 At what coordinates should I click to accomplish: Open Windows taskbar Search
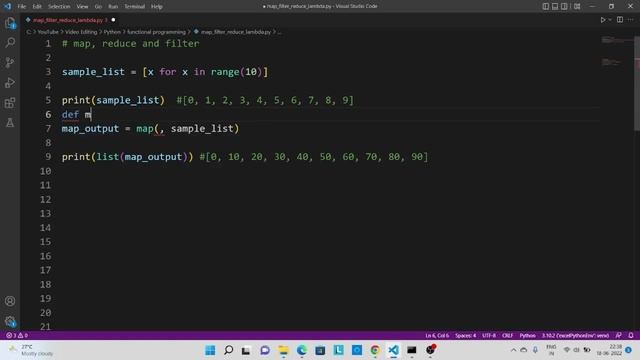pyautogui.click(x=229, y=350)
